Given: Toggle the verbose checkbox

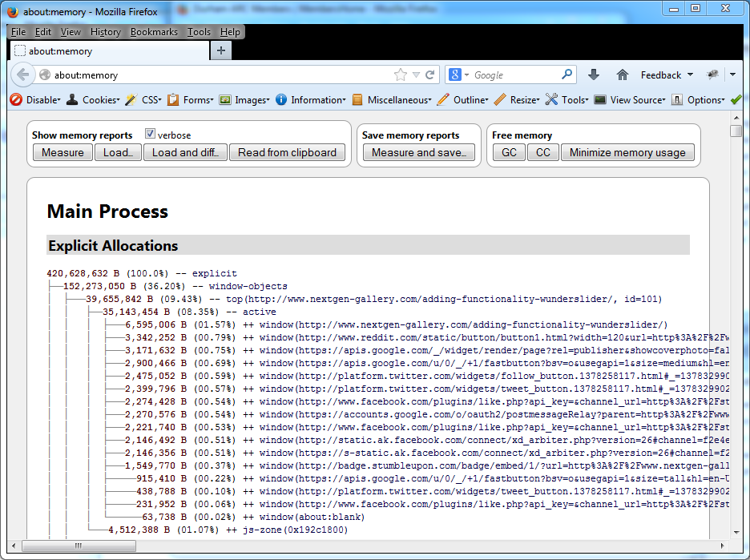Looking at the screenshot, I should tap(150, 134).
